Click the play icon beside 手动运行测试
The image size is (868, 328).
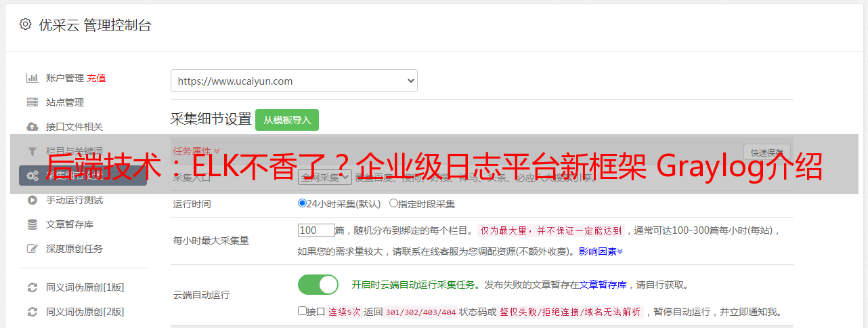click(32, 200)
